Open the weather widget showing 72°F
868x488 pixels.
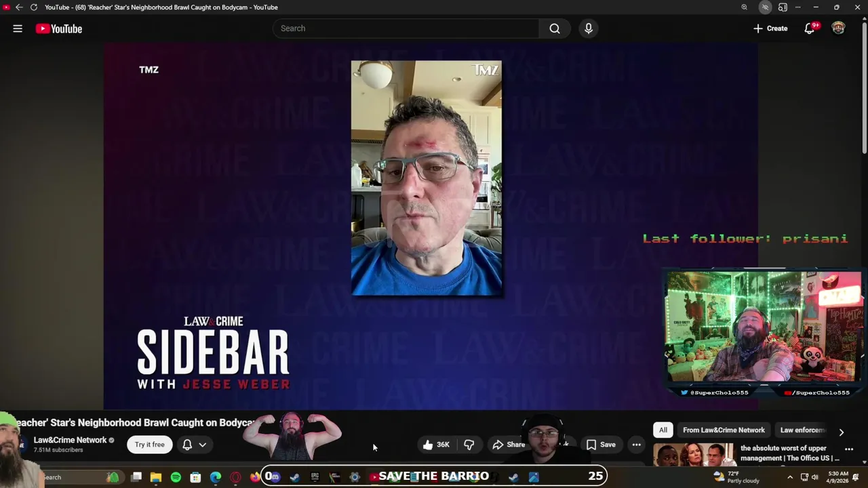point(737,477)
